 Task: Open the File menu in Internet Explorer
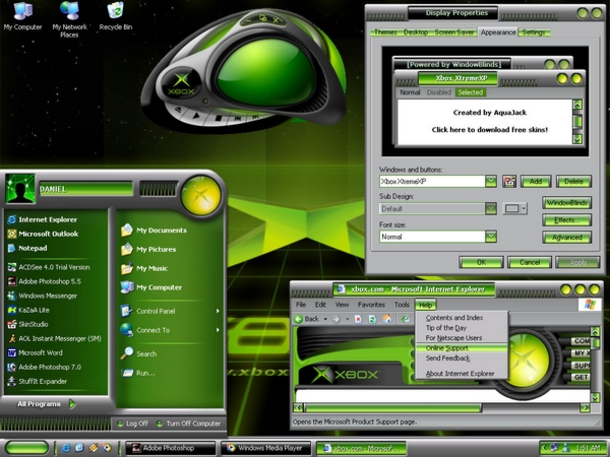[301, 305]
